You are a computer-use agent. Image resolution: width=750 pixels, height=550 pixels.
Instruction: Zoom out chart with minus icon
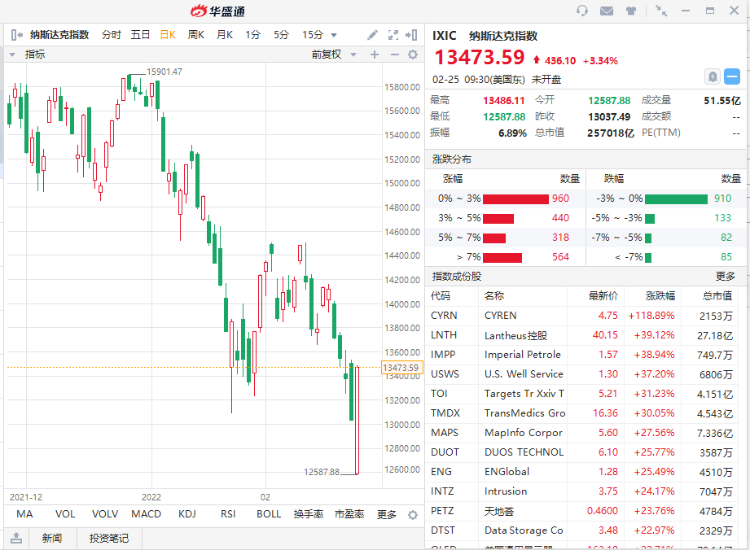(395, 55)
